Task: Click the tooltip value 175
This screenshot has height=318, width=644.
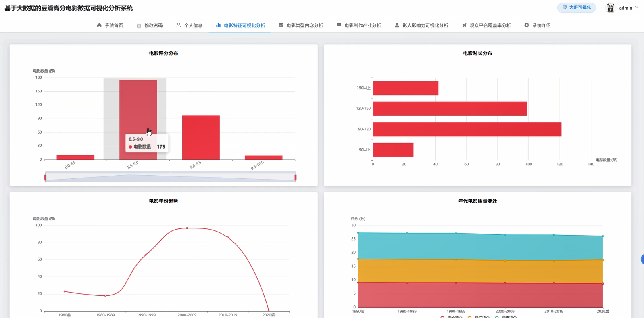Action: (x=161, y=147)
